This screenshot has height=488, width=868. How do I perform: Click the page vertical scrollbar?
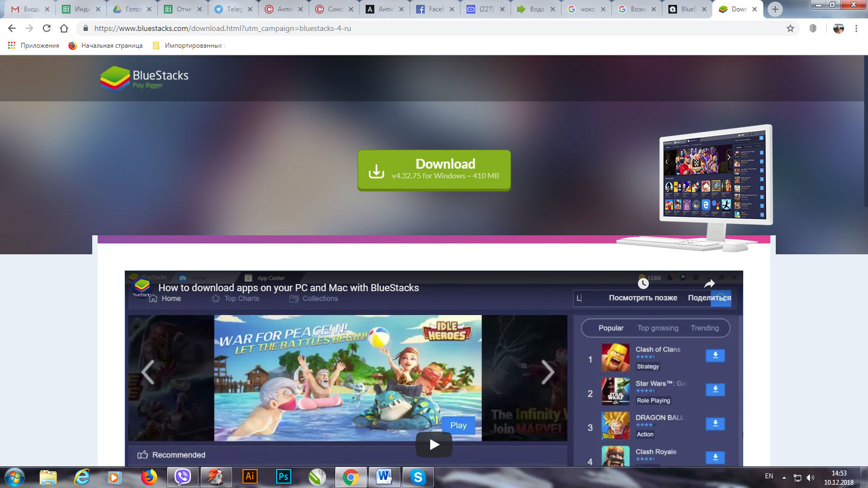(865, 130)
